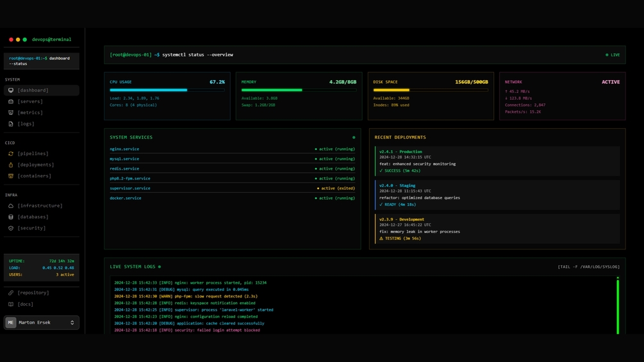Click the repository link icon
This screenshot has height=362, width=644.
pyautogui.click(x=11, y=293)
